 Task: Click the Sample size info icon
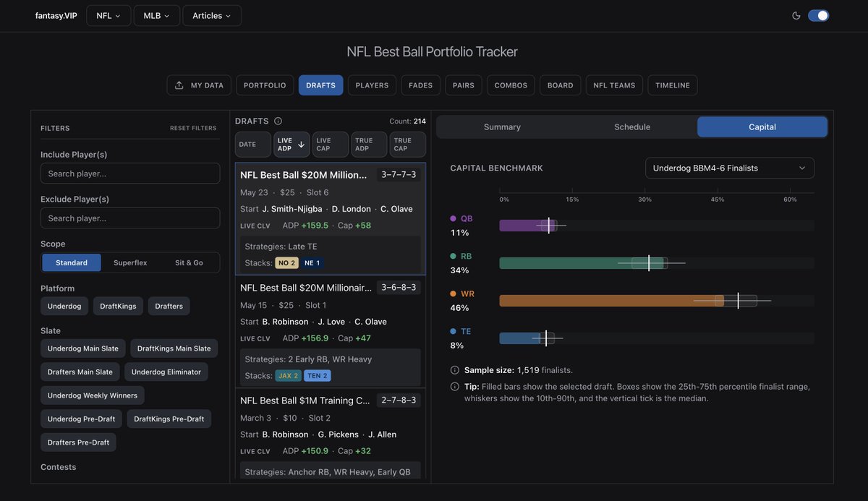click(x=455, y=370)
